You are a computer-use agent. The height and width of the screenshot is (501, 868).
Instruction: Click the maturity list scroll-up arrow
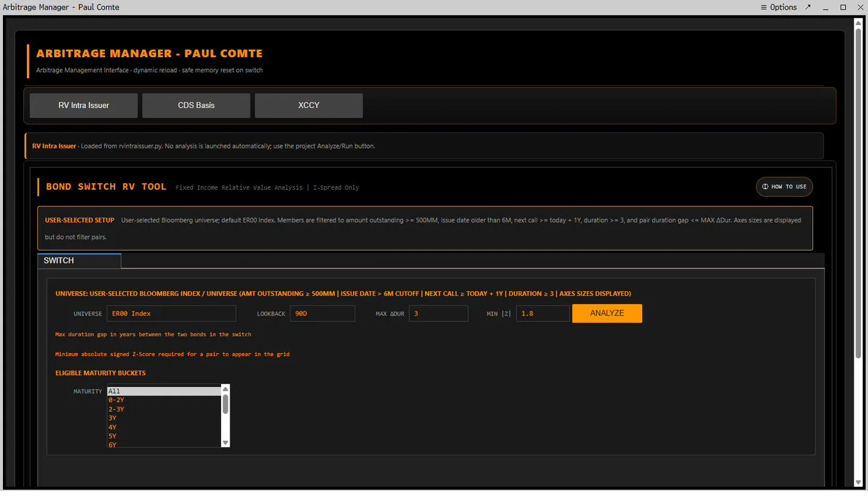(225, 389)
